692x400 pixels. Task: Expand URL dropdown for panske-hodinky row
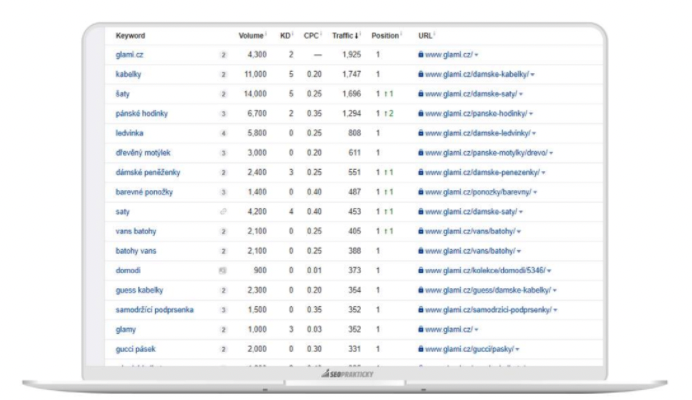click(531, 114)
